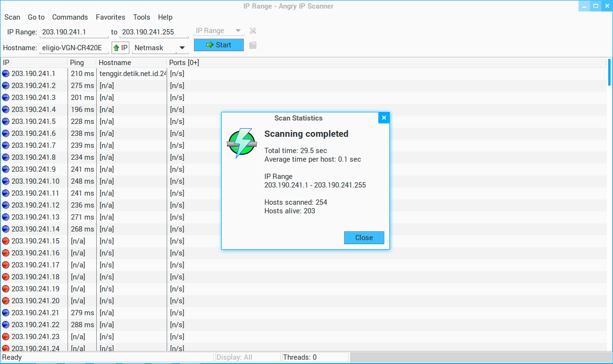Screen dimensions: 613x364
Task: Click the Close button in Scan Statistics
Action: (x=364, y=238)
